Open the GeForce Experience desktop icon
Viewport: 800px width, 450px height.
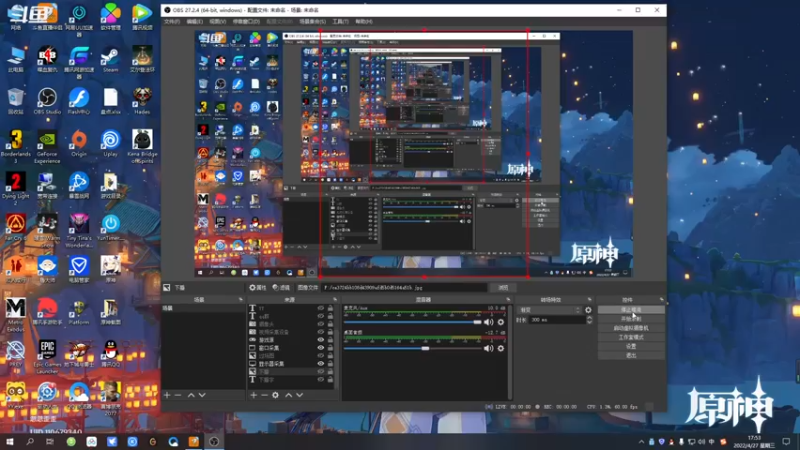point(47,147)
